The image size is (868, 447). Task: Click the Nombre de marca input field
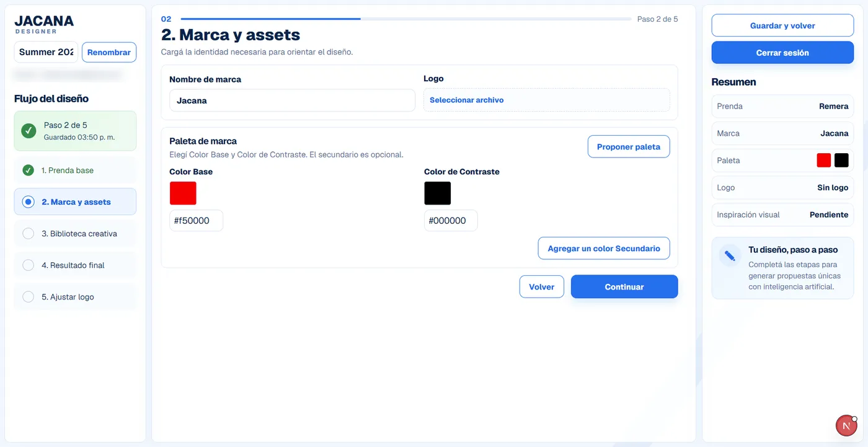[x=292, y=100]
